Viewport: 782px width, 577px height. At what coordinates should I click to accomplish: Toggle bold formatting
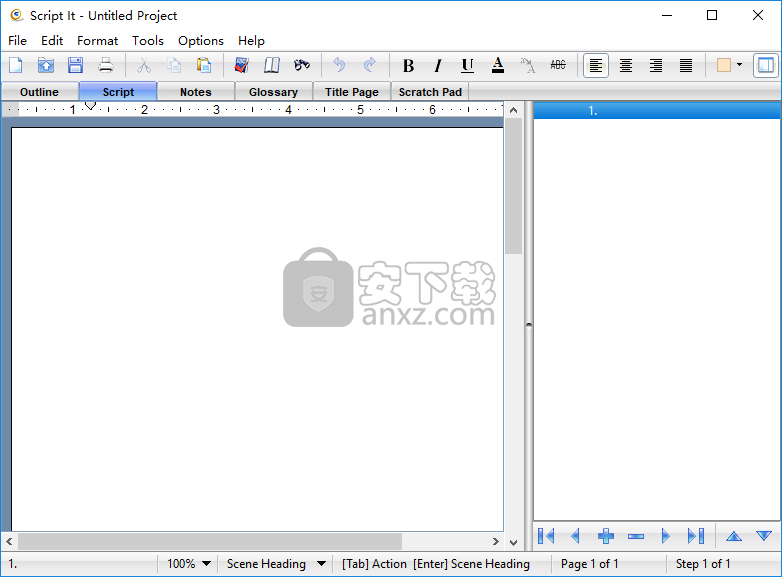(408, 65)
